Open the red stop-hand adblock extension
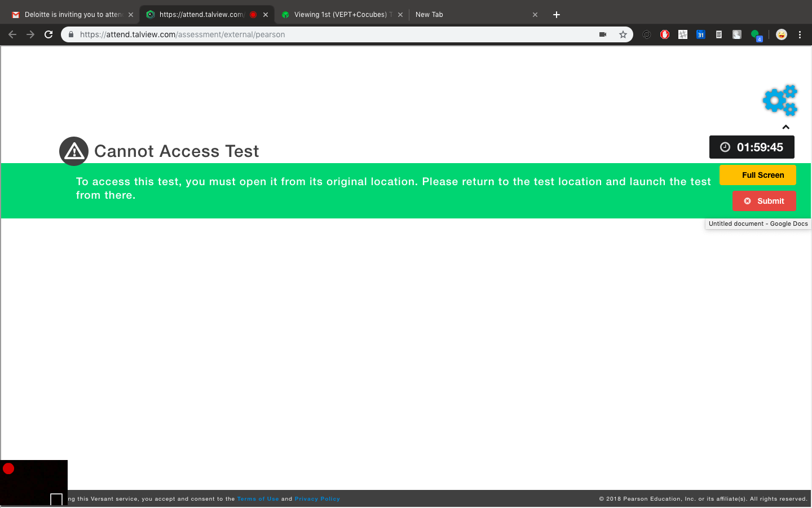The width and height of the screenshot is (812, 508). 665,34
